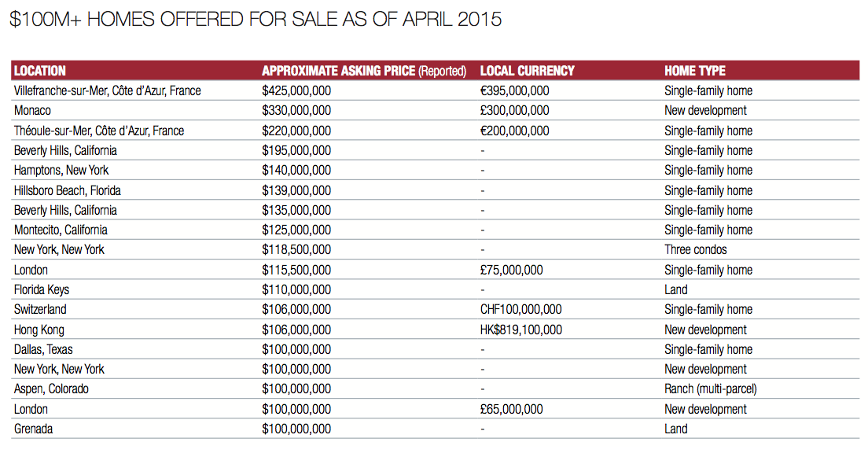Click the Hillsboro Beach, Florida entry
868x453 pixels.
(x=68, y=190)
